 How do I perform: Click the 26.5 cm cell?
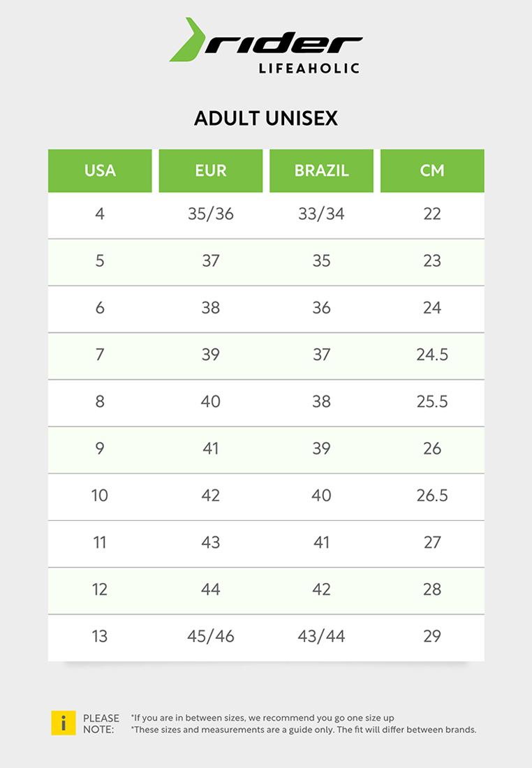[x=432, y=496]
